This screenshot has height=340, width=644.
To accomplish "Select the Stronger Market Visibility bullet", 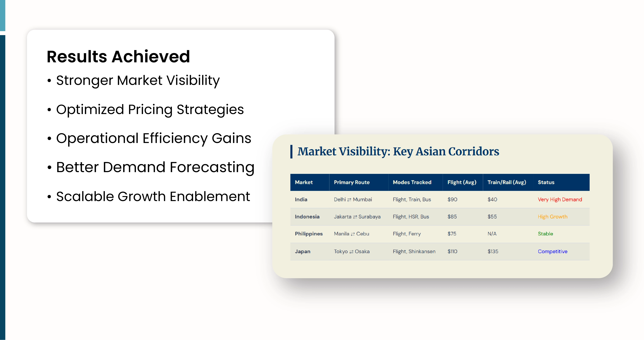I will [138, 80].
